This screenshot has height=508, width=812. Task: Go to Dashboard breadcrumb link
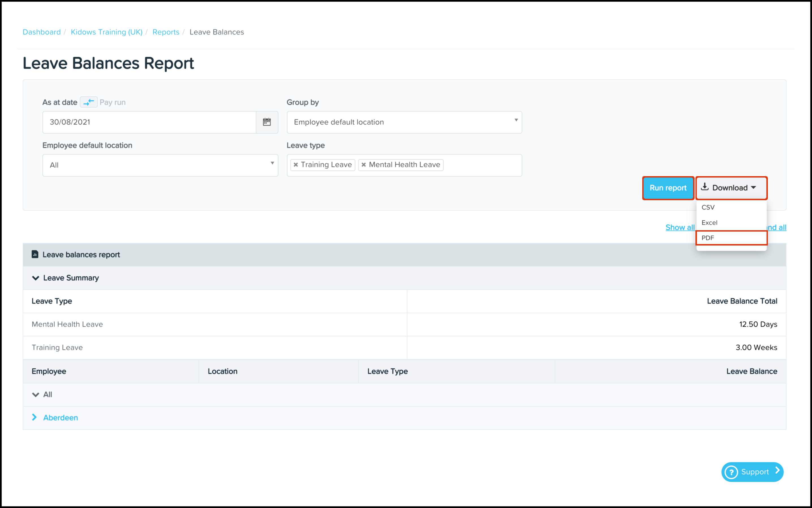pos(42,32)
